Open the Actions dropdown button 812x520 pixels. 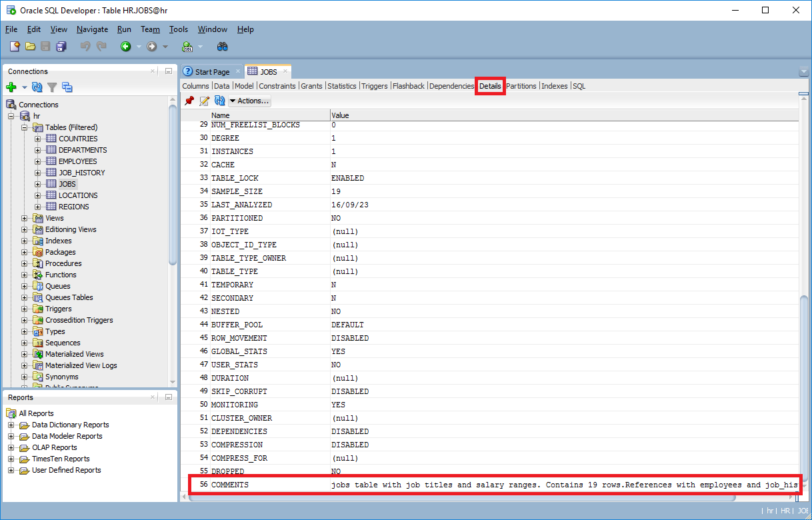tap(249, 101)
